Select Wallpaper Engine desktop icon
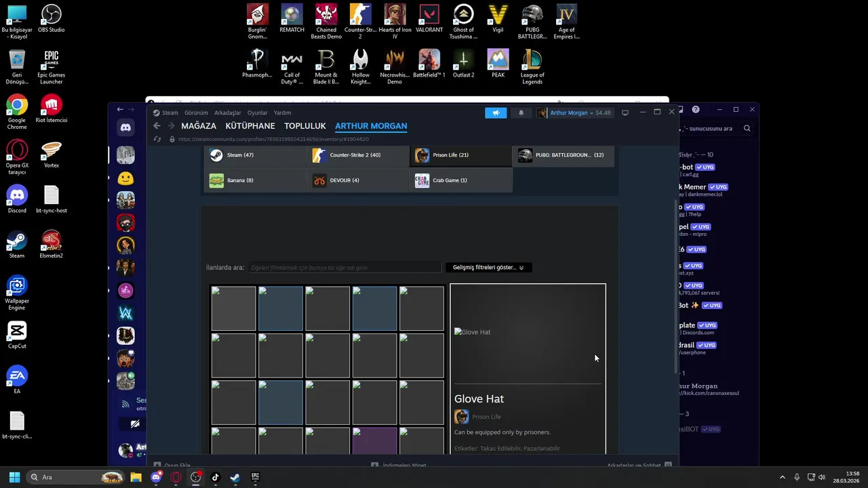868x488 pixels. [17, 293]
